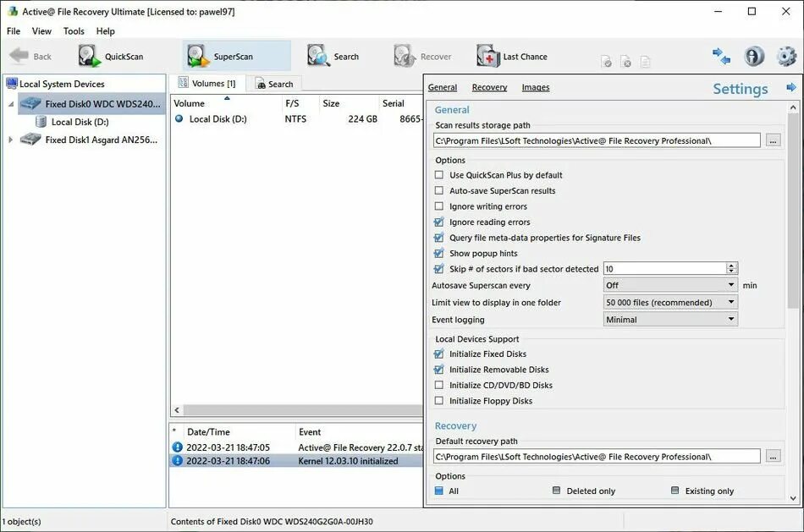The width and height of the screenshot is (804, 532).
Task: Click the blue arrow beside Settings title
Action: click(791, 88)
